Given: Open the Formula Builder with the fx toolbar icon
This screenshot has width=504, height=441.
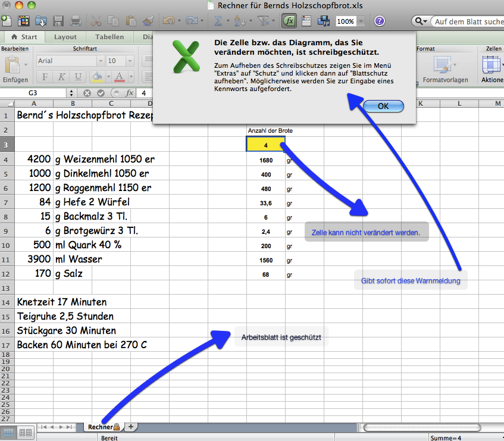Looking at the screenshot, I should [x=288, y=21].
